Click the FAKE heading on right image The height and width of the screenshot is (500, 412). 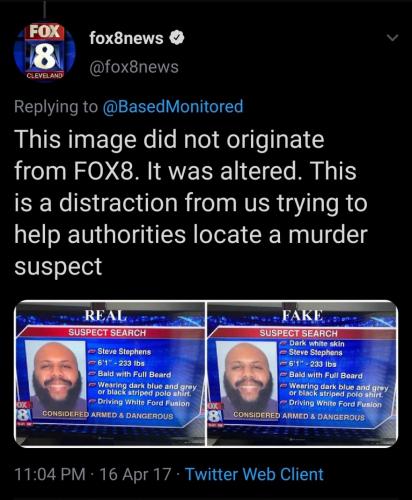click(303, 315)
